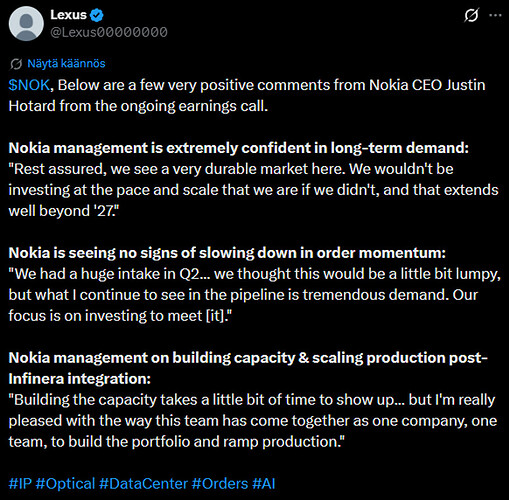This screenshot has width=509, height=500.
Task: Click the bold heading about order momentum
Action: click(x=227, y=253)
